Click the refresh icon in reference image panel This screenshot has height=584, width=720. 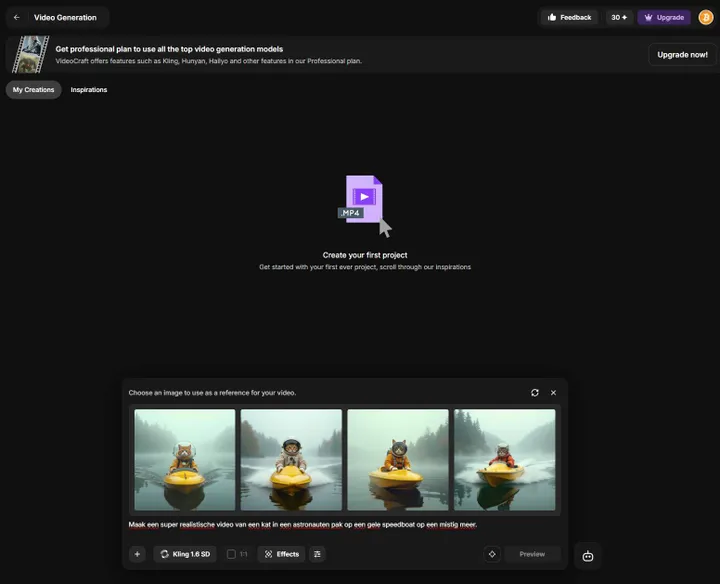point(535,393)
